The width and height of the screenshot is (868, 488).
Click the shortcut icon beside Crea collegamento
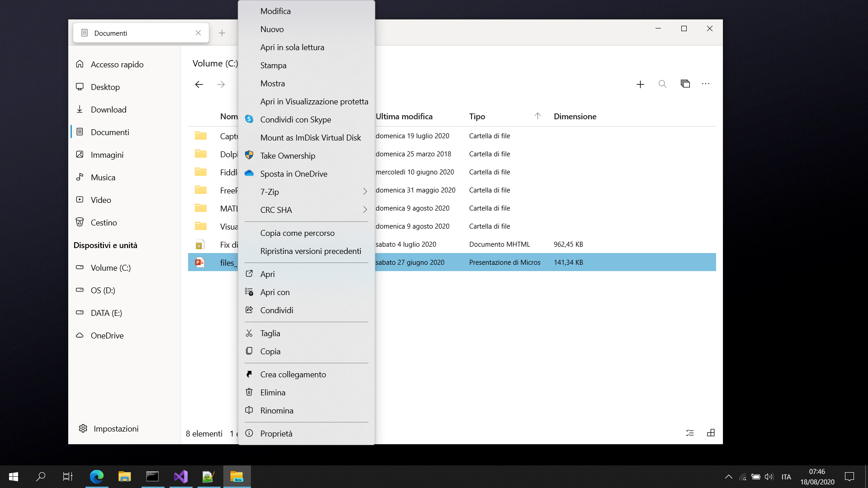249,374
